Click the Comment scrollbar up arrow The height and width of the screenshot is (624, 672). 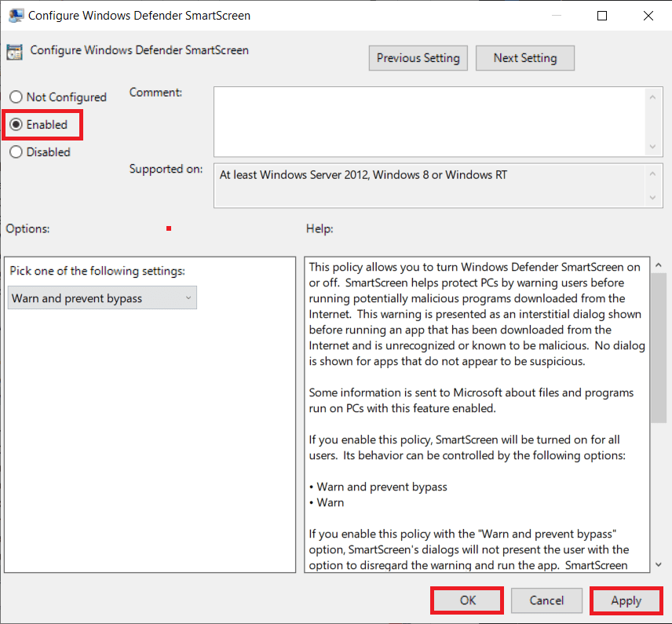tap(654, 97)
